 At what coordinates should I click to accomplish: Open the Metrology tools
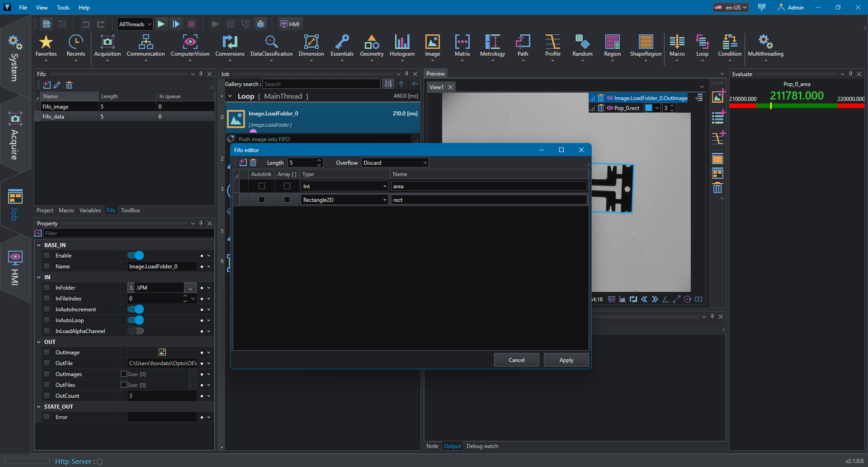point(493,47)
